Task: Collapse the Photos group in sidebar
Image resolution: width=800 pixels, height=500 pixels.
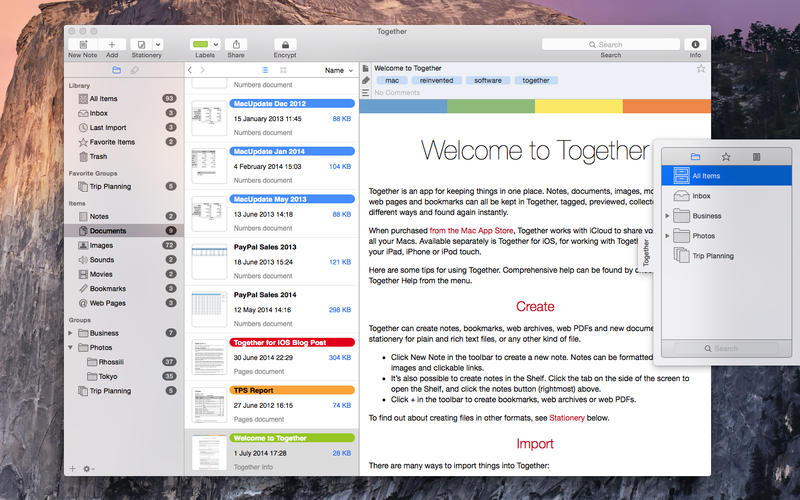Action: (70, 347)
